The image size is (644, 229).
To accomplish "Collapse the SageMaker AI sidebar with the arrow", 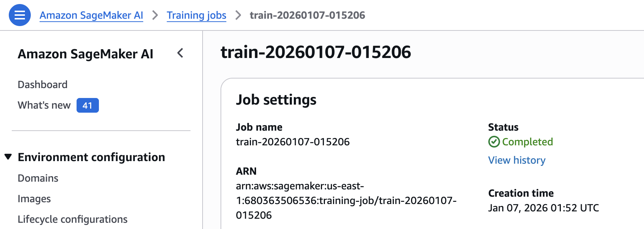I will [180, 53].
